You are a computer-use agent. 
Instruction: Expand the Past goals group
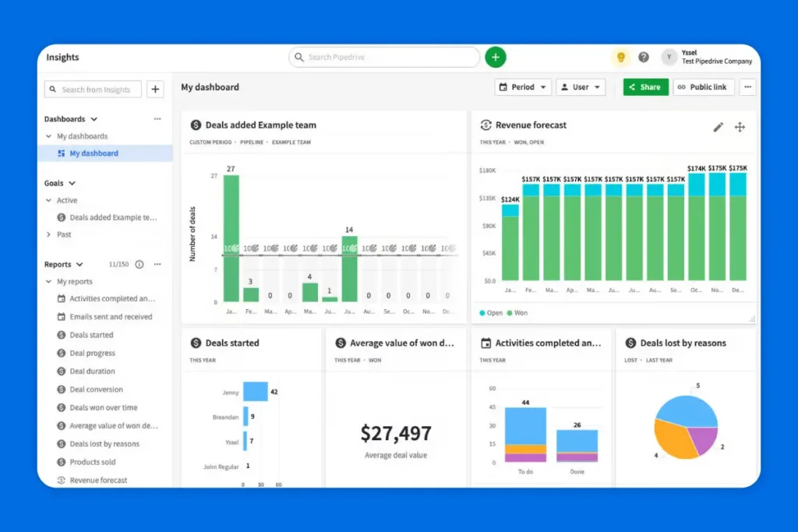48,234
